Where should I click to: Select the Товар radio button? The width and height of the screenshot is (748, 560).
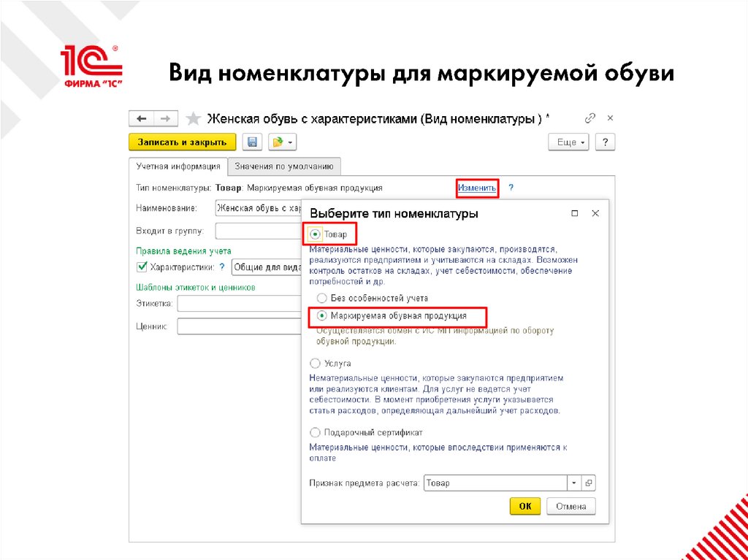(x=315, y=234)
